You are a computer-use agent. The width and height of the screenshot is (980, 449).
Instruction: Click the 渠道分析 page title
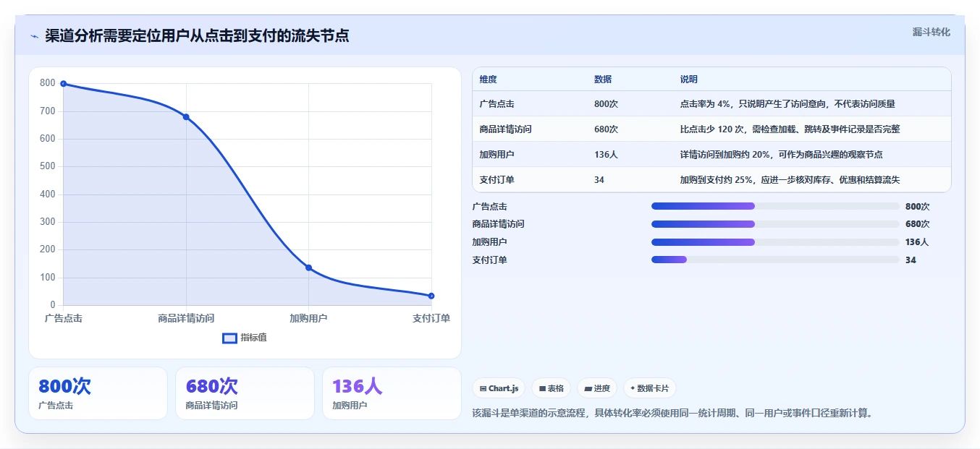tap(197, 35)
